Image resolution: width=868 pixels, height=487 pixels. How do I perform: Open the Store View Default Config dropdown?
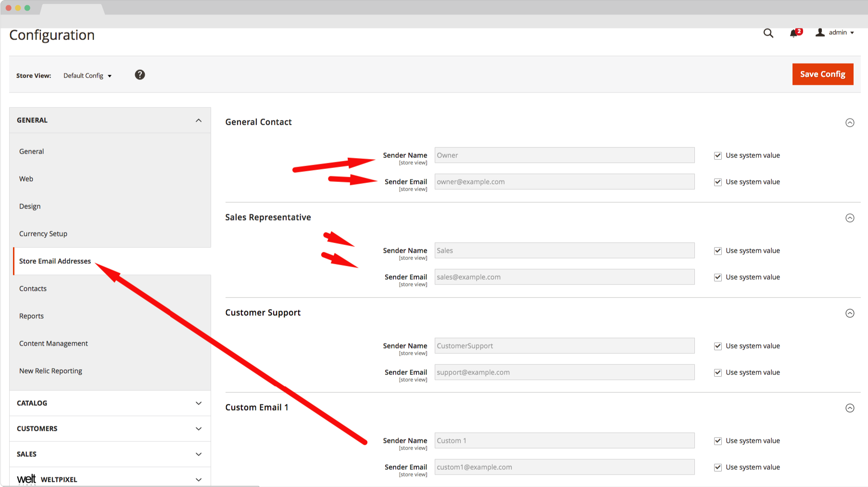click(x=88, y=76)
